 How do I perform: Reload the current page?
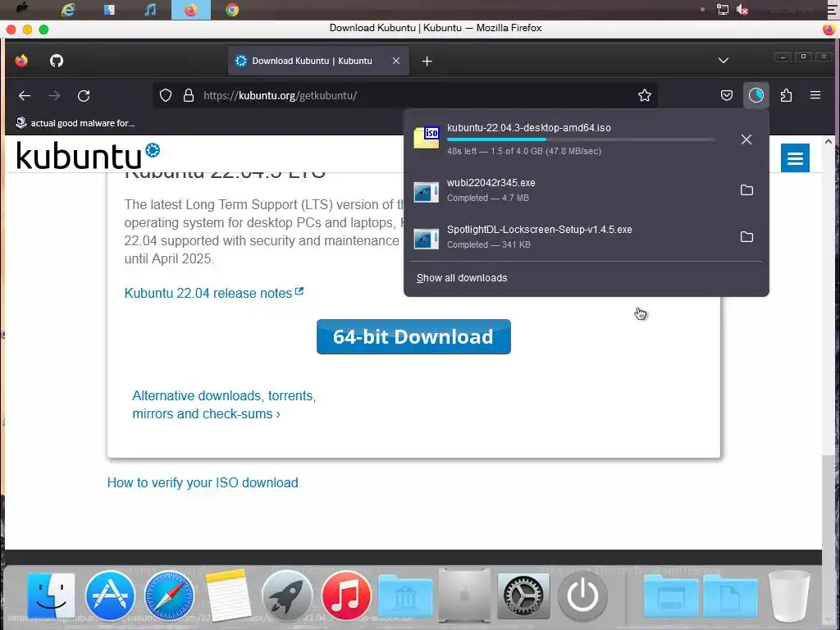tap(84, 96)
